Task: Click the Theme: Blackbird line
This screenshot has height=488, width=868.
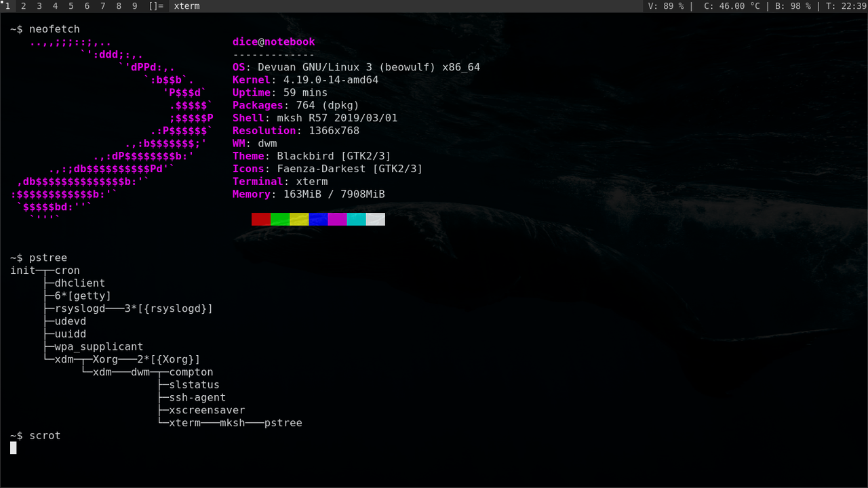Action: 312,156
